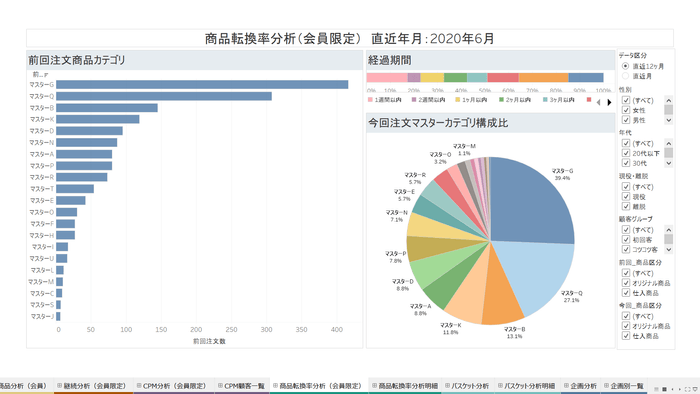The height and width of the screenshot is (394, 700).
Task: Toggle 30代 checkbox in 年代 filter
Action: [626, 163]
